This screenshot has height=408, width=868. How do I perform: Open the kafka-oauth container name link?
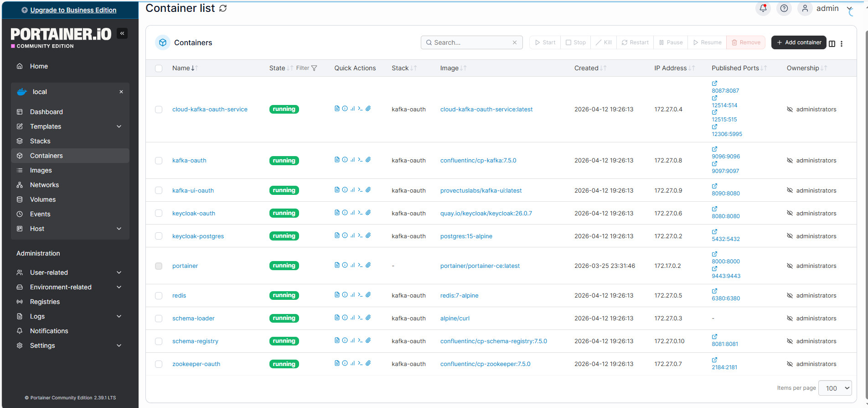[189, 160]
